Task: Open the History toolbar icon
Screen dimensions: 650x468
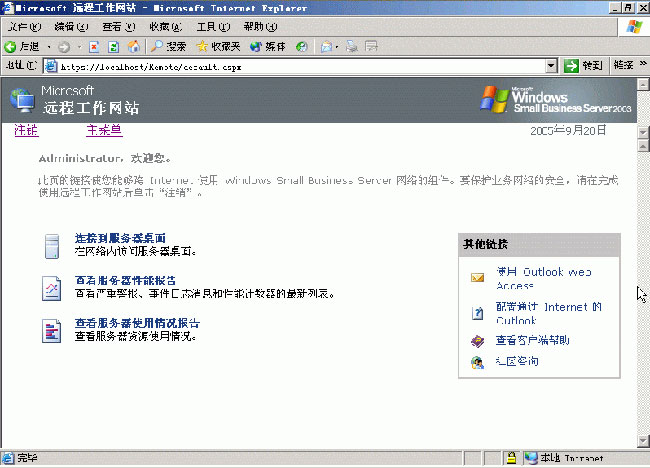Action: (301, 46)
